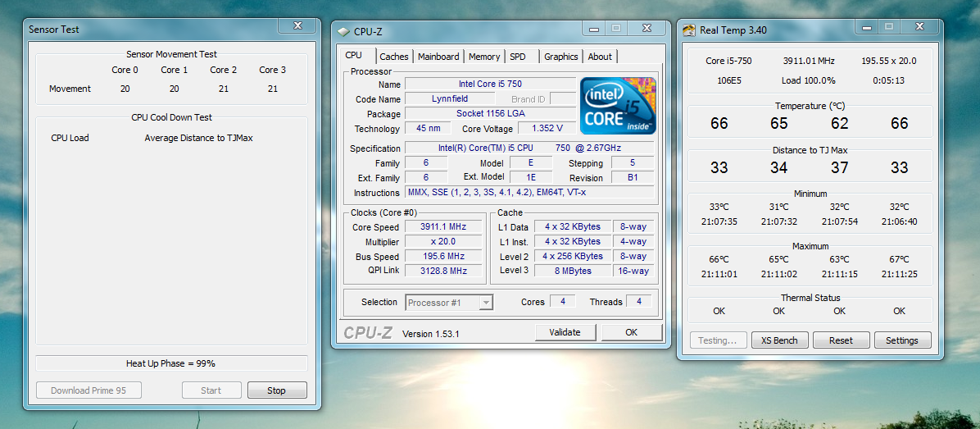Click the 0:05:13 uptime in Real Temp
Viewport: 980px width, 429px height.
click(x=889, y=80)
